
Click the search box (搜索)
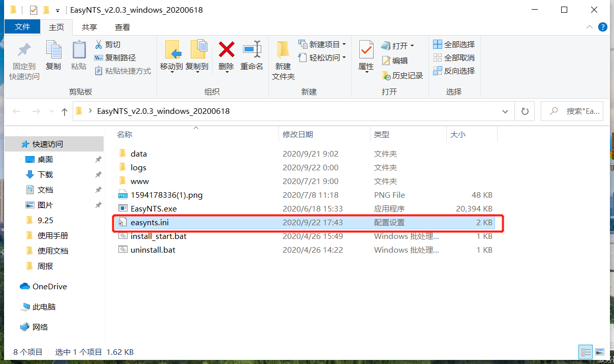572,111
